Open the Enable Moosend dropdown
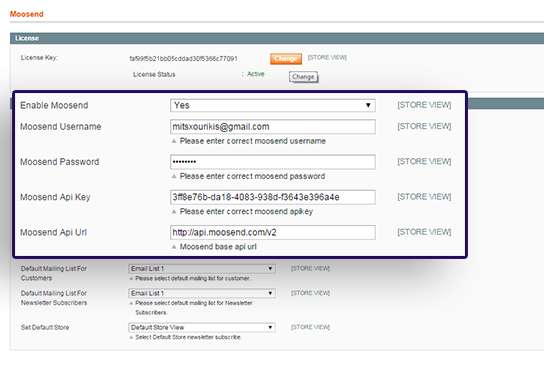The height and width of the screenshot is (379, 544). 273,106
